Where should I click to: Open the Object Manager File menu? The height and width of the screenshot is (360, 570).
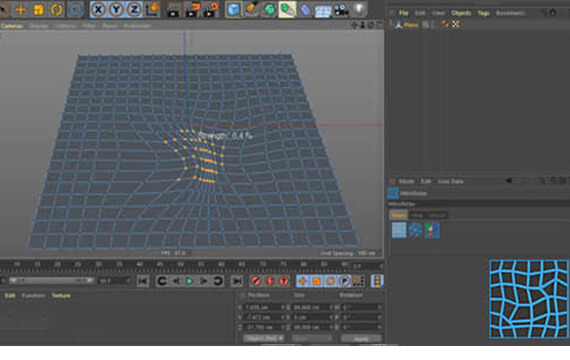click(404, 13)
